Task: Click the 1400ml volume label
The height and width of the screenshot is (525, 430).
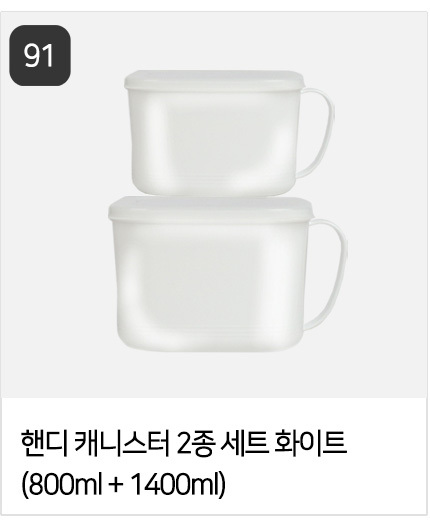Action: (x=175, y=485)
